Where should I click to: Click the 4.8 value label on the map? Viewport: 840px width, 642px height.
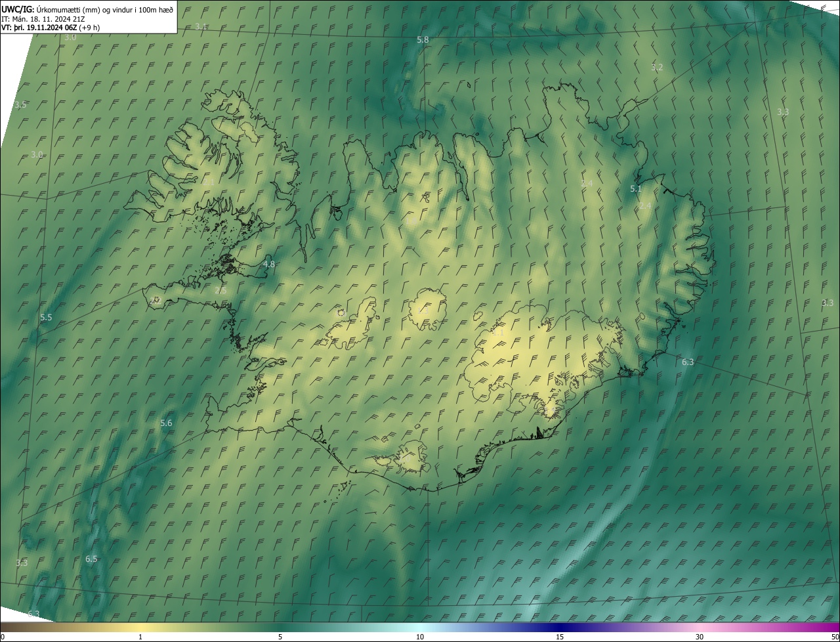(x=269, y=265)
